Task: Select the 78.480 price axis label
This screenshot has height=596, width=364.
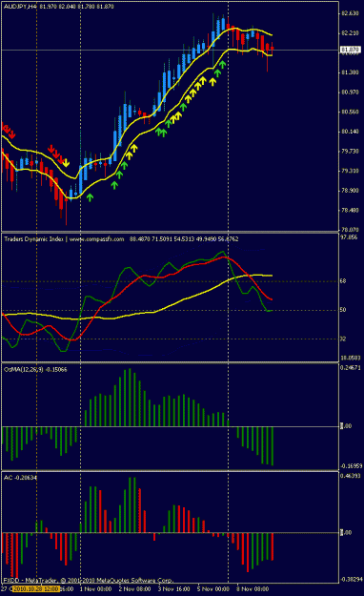Action: tap(350, 210)
